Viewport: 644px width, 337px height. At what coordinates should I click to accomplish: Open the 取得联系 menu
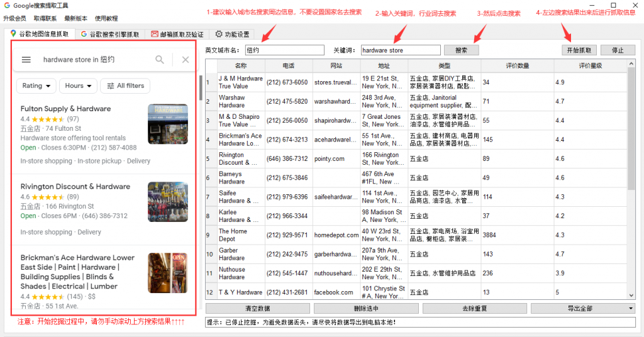click(45, 18)
